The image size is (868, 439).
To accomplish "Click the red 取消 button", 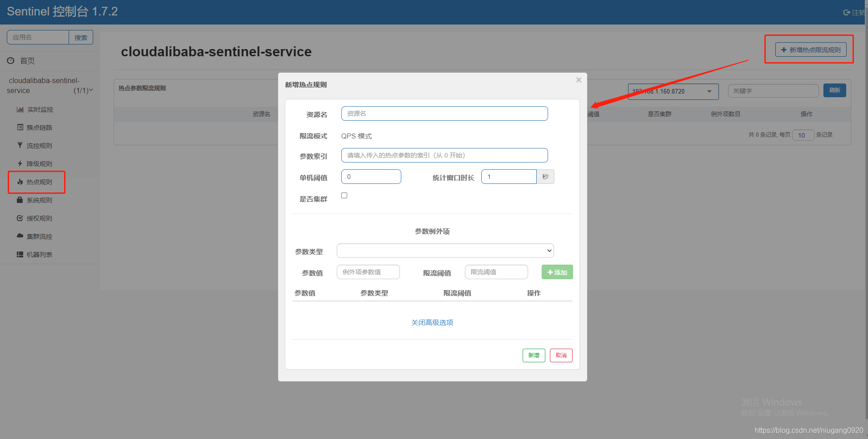I will (x=561, y=355).
